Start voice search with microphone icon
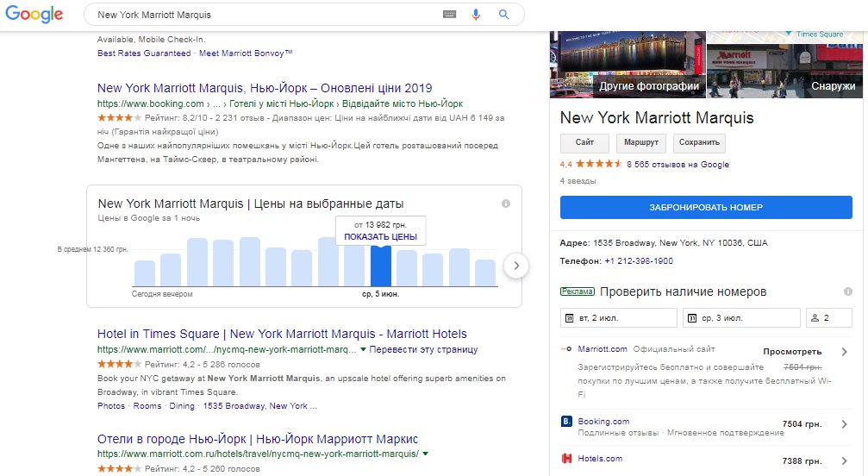Viewport: 868px width, 476px height. pyautogui.click(x=476, y=15)
